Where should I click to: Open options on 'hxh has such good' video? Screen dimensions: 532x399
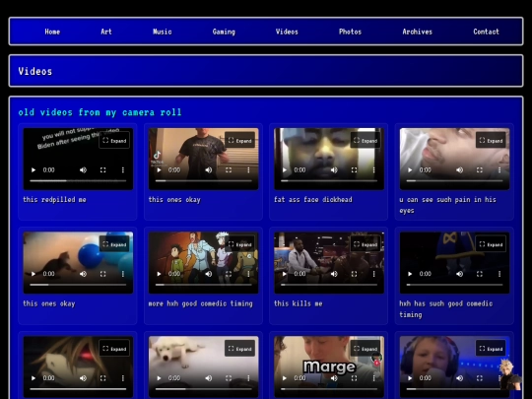click(499, 274)
